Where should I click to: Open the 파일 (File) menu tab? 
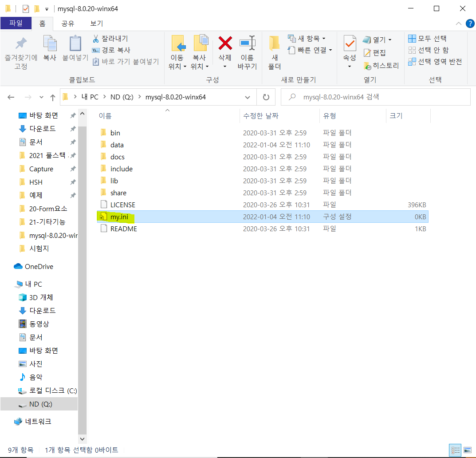point(16,23)
